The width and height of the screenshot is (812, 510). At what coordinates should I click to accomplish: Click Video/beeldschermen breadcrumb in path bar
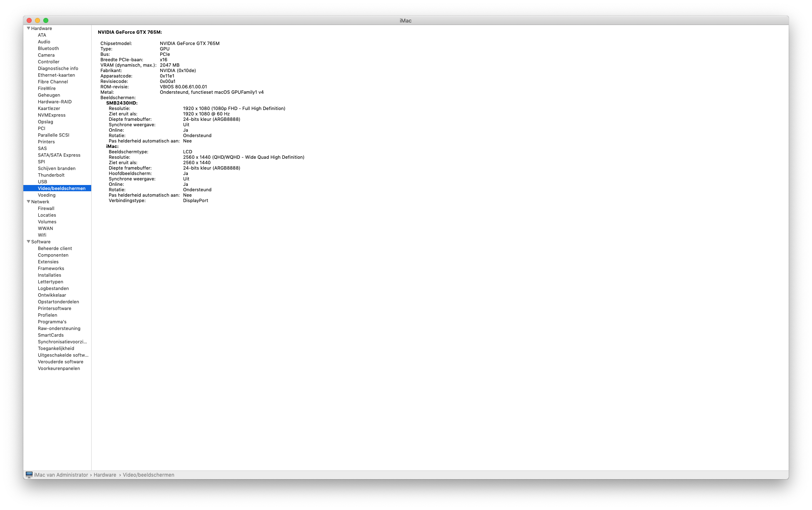coord(148,475)
